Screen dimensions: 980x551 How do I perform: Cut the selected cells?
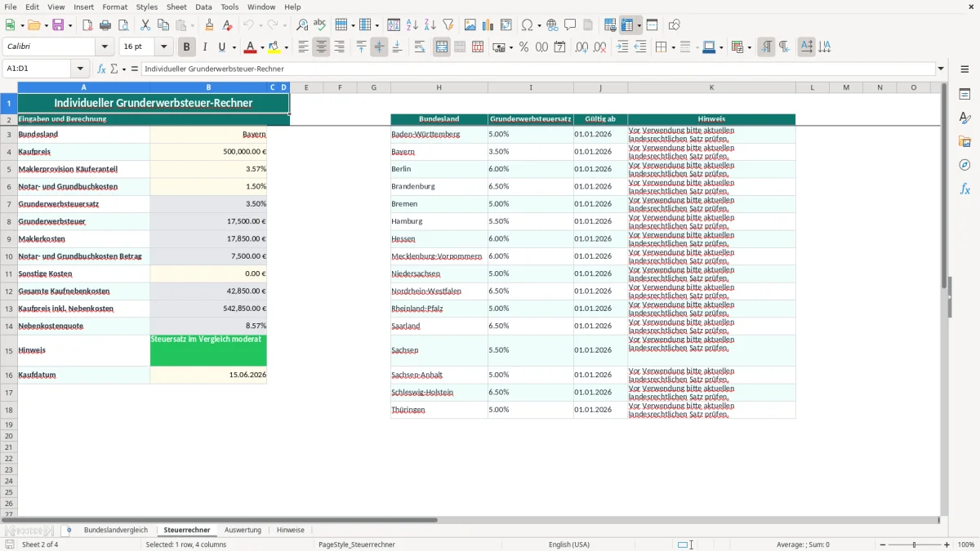[145, 25]
